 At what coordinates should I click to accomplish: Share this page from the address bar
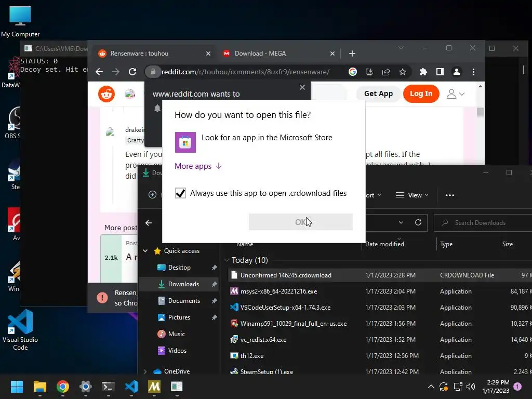386,72
